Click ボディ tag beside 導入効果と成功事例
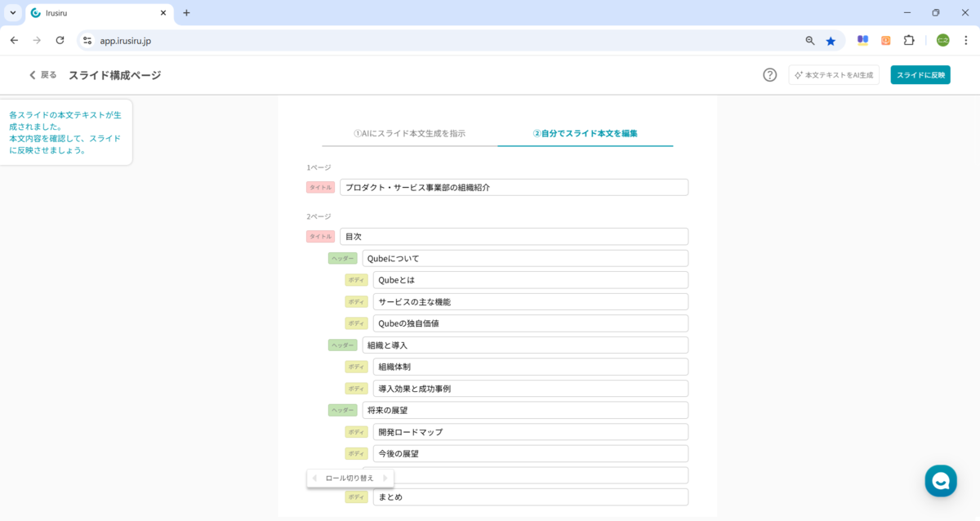Image resolution: width=980 pixels, height=521 pixels. [356, 388]
